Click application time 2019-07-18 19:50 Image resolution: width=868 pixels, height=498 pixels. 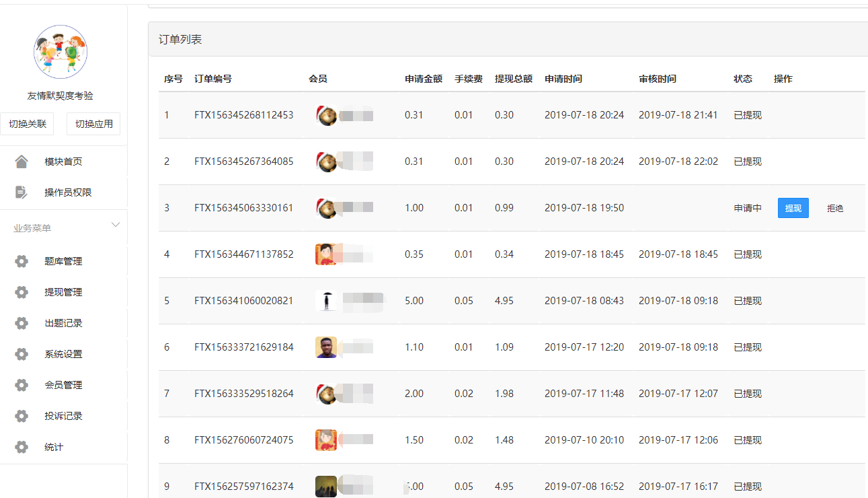(x=584, y=208)
